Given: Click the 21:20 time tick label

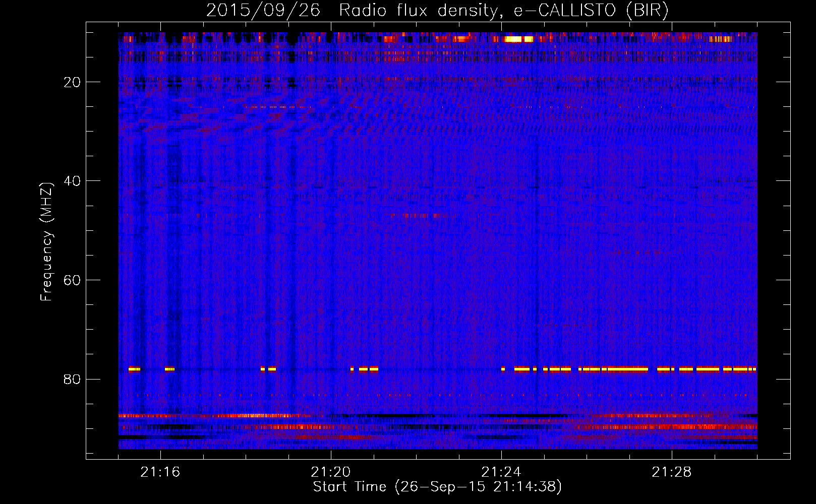Looking at the screenshot, I should pos(331,472).
